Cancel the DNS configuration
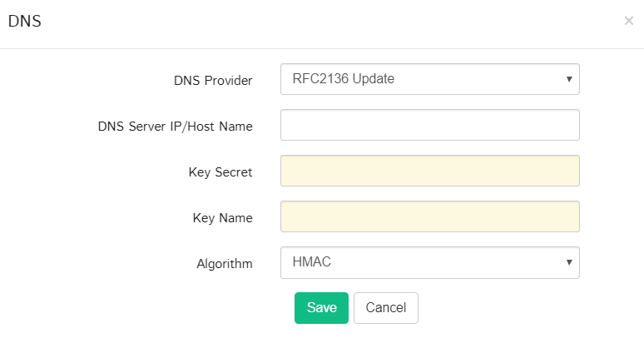 tap(385, 308)
